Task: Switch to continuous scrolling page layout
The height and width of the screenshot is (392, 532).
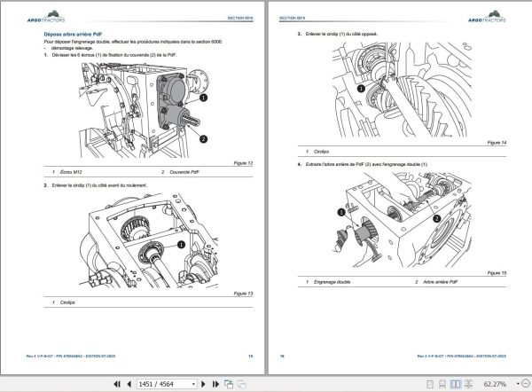Action: [x=442, y=384]
